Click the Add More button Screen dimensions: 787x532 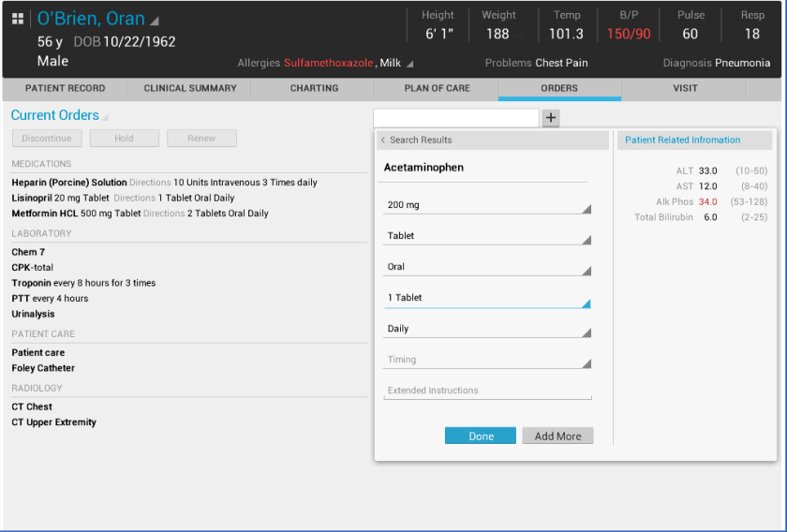tap(557, 436)
